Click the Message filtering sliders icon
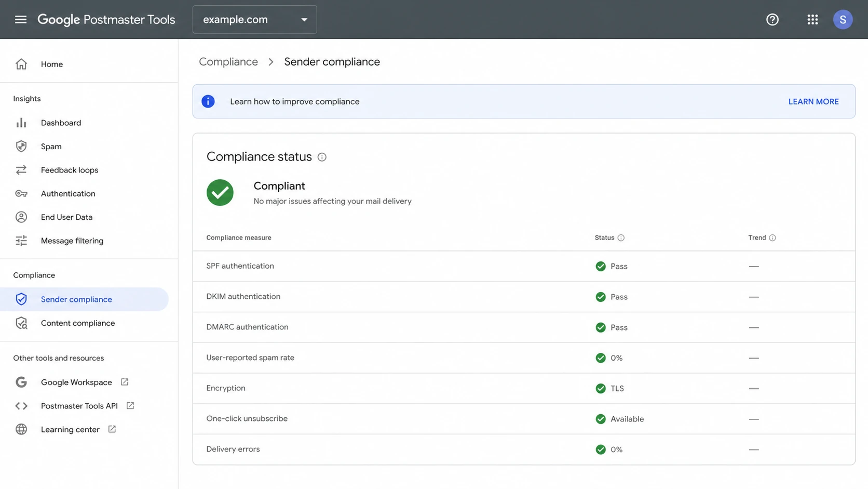Screen dimensions: 868x489 tap(21, 241)
